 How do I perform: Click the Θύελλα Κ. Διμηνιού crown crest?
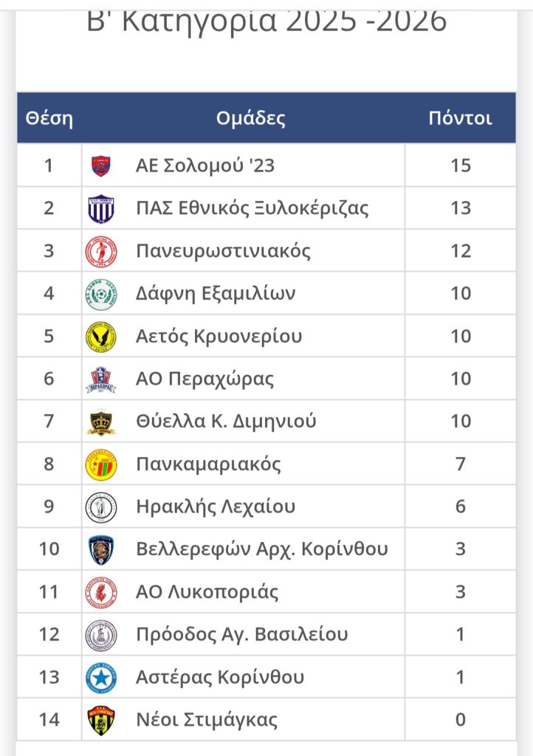100,422
